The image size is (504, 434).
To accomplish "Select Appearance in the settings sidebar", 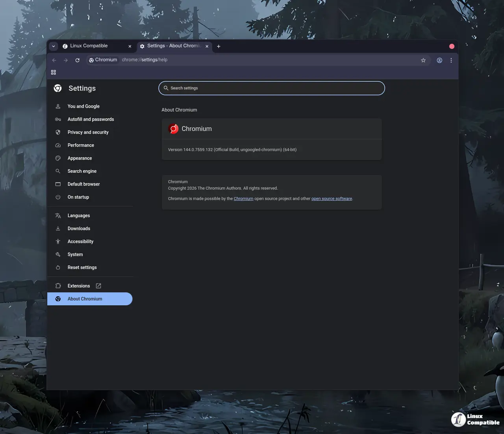I will point(80,158).
